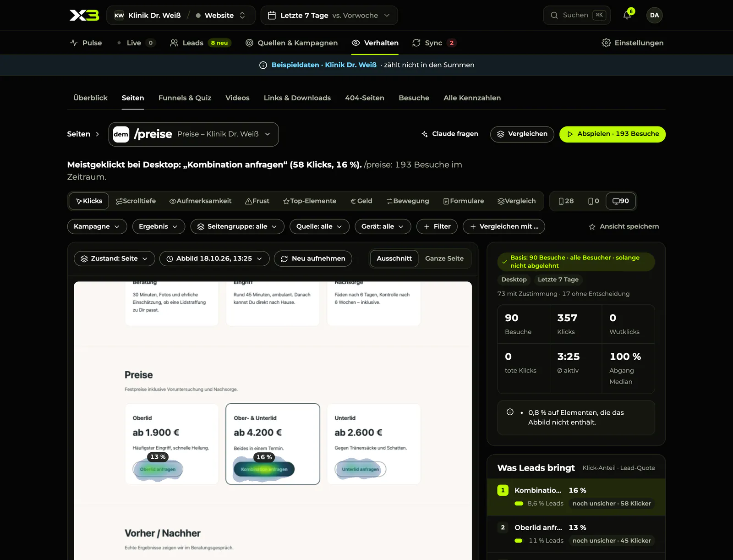Switch to the Funnels & Quiz tab
Screen dimensions: 733x560
(185, 98)
